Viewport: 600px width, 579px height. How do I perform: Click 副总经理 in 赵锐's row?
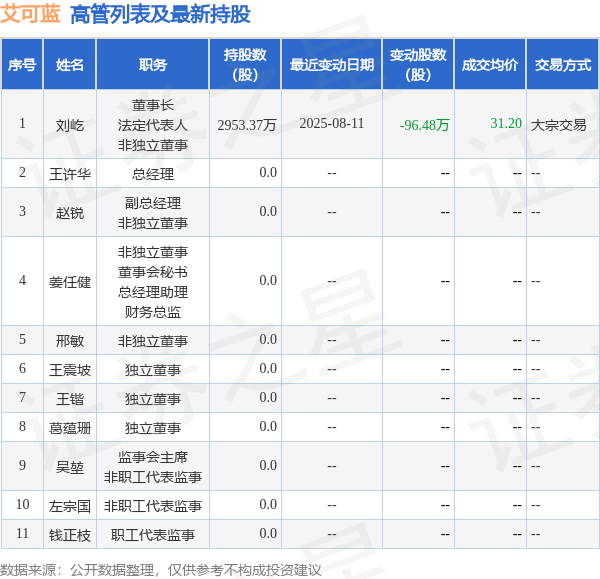coord(153,203)
